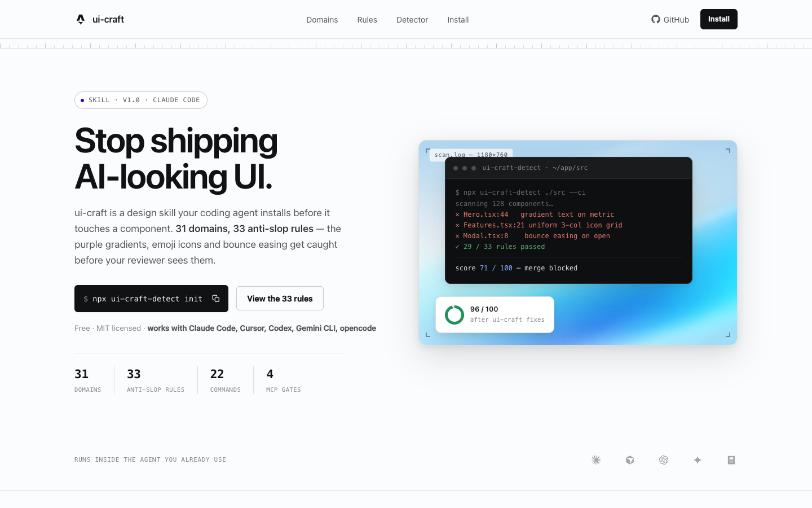Image resolution: width=812 pixels, height=508 pixels.
Task: Click the SKILL · V1.0 · CLAUDE CODE badge
Action: click(141, 100)
